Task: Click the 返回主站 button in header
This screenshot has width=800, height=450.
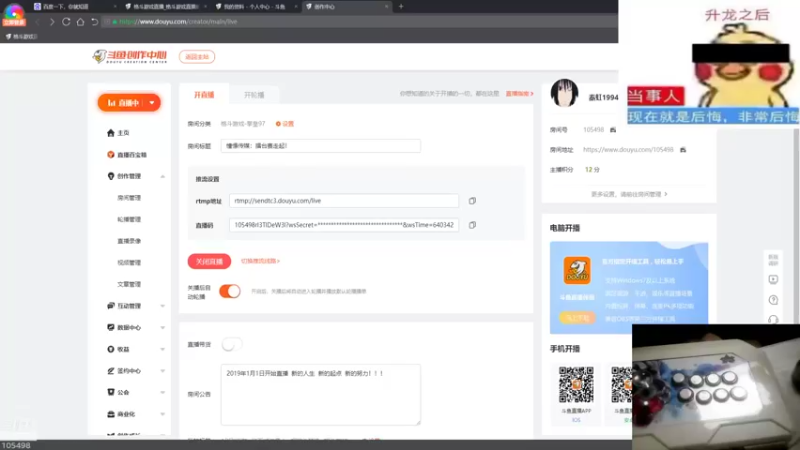Action: (197, 57)
